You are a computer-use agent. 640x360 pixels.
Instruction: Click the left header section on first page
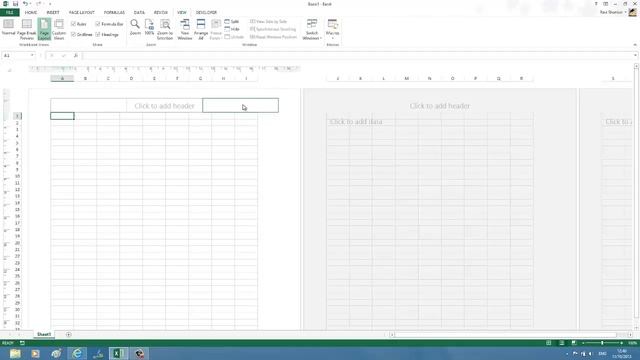pyautogui.click(x=89, y=106)
